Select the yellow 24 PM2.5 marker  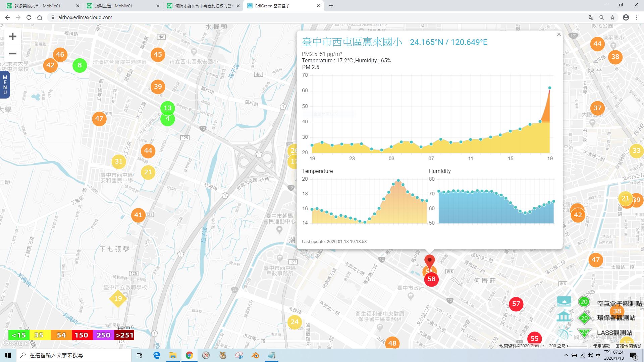click(294, 322)
